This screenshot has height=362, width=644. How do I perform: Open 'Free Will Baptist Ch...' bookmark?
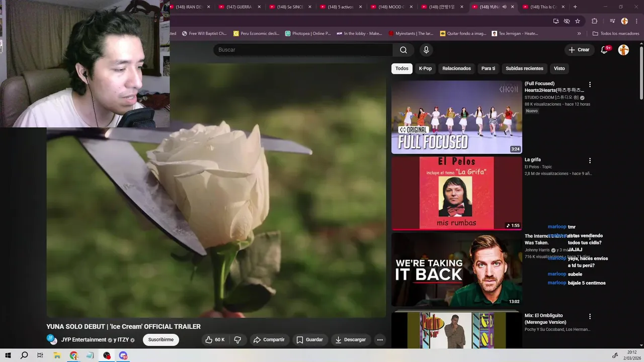(204, 34)
